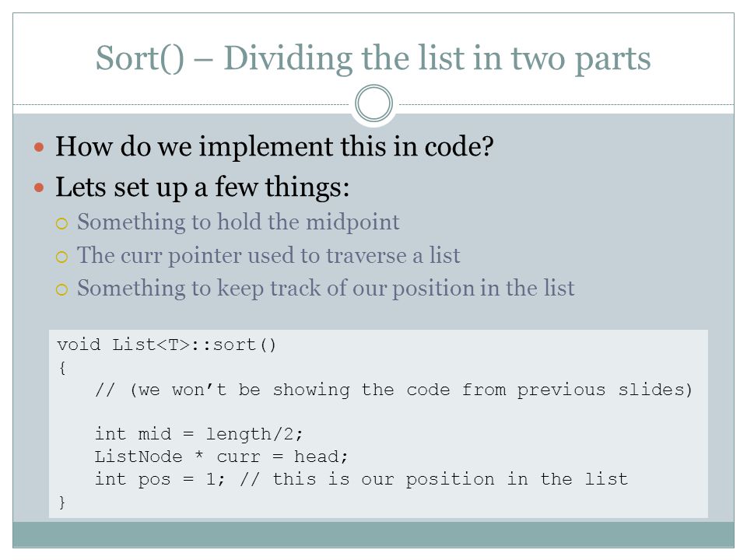Click the circle ornament below the title
The width and height of the screenshot is (747, 560).
click(374, 103)
